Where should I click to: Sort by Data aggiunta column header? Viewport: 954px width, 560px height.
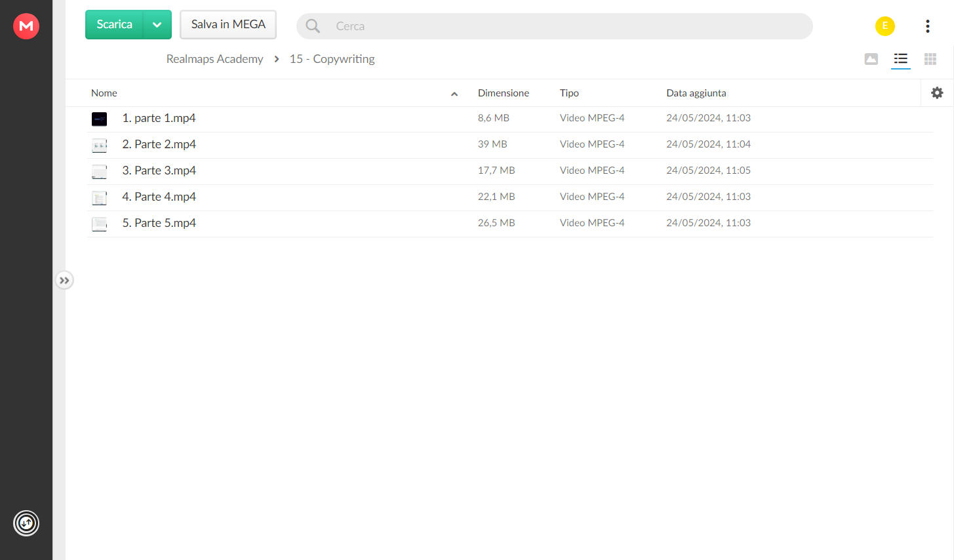click(696, 93)
